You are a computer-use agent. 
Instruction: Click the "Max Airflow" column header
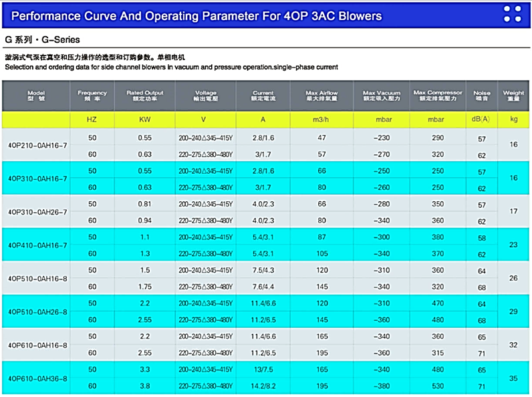coord(321,96)
